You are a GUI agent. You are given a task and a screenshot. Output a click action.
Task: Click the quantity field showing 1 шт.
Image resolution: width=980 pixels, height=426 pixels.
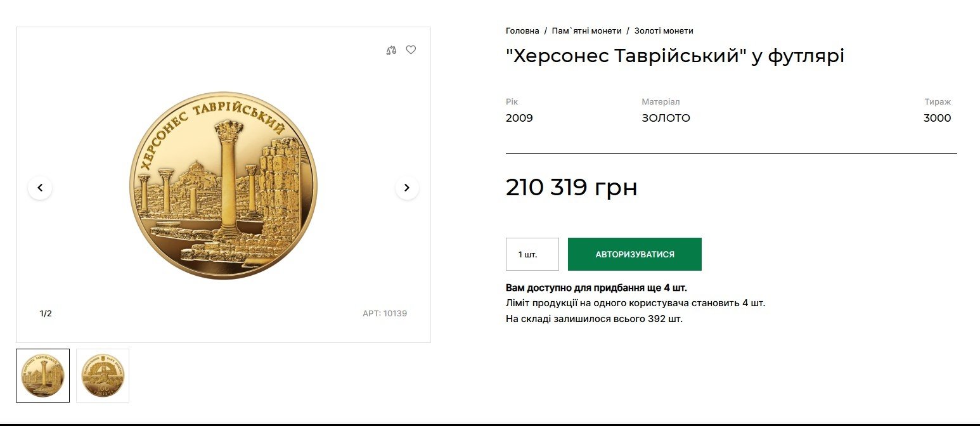pos(532,254)
